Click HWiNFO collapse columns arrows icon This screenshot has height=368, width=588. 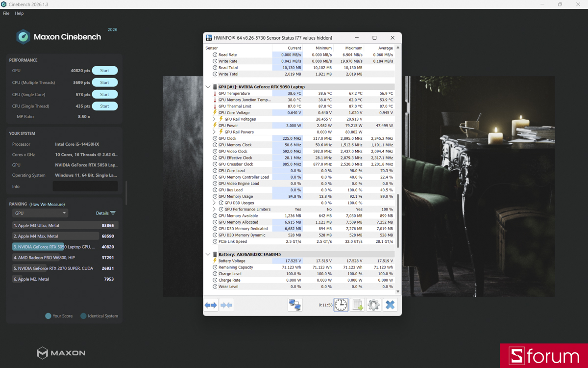[x=226, y=305]
